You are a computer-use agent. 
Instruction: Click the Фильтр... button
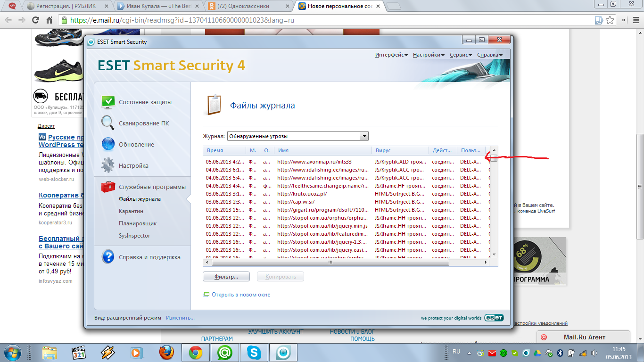coord(226,277)
